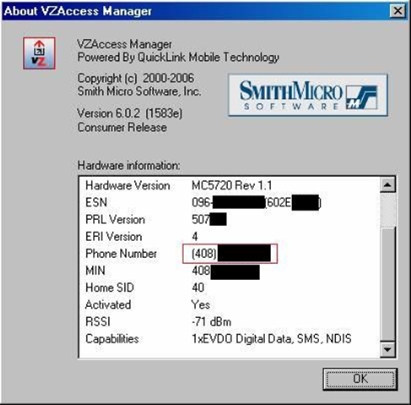Select the Capabilities row

(229, 339)
